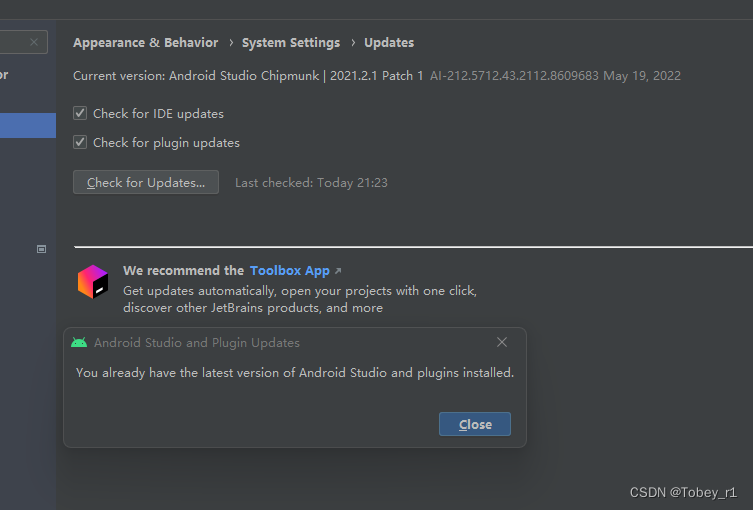The width and height of the screenshot is (753, 510).
Task: Toggle the Check for IDE updates checkbox
Action: click(80, 114)
